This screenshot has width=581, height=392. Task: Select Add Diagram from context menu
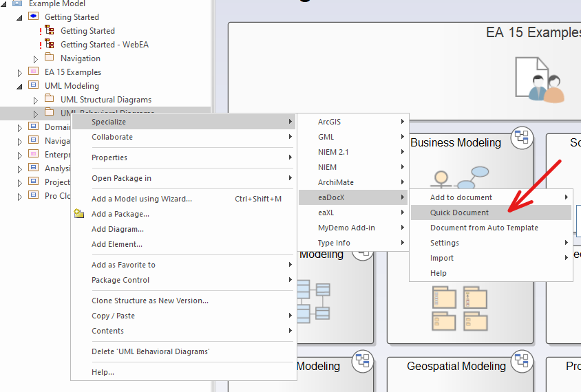tap(184, 230)
